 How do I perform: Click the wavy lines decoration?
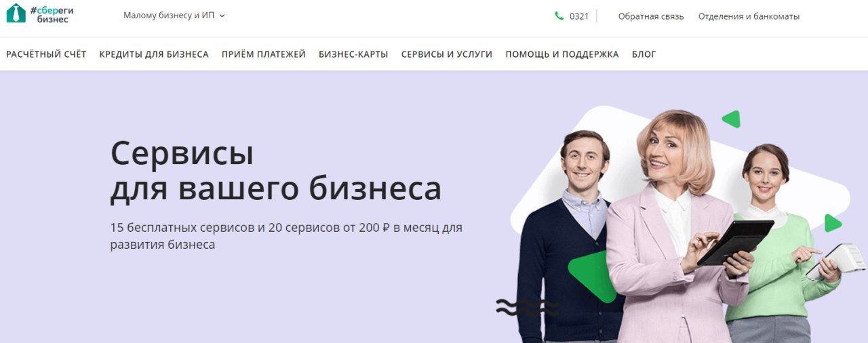pos(527,308)
